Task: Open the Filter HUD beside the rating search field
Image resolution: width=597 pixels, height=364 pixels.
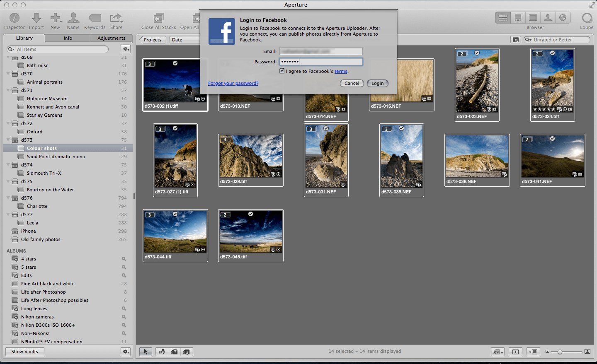Action: [x=515, y=40]
